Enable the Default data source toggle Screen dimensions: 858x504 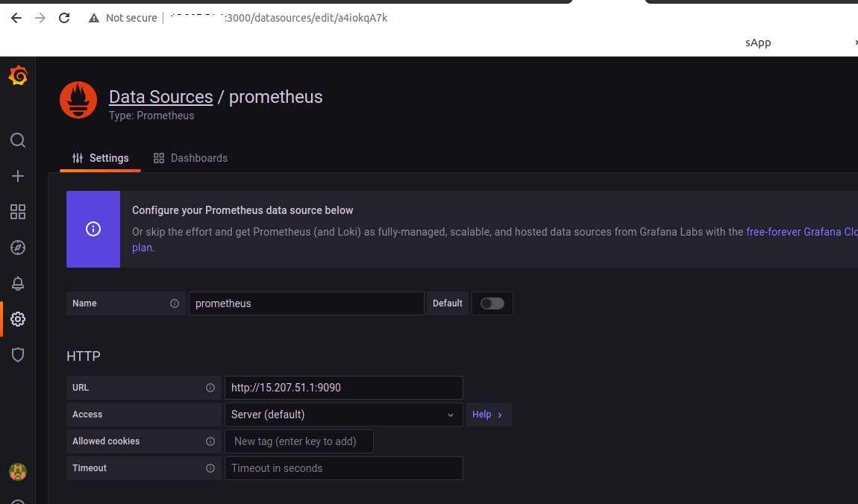[492, 303]
